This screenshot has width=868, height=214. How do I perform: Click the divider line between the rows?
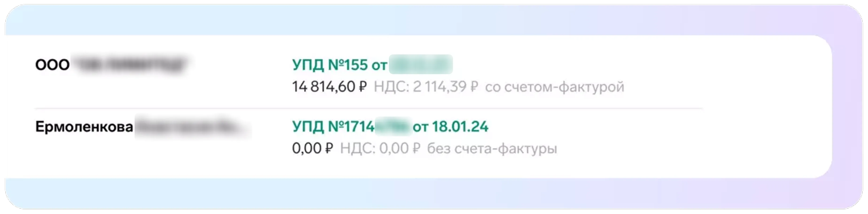[x=369, y=109]
